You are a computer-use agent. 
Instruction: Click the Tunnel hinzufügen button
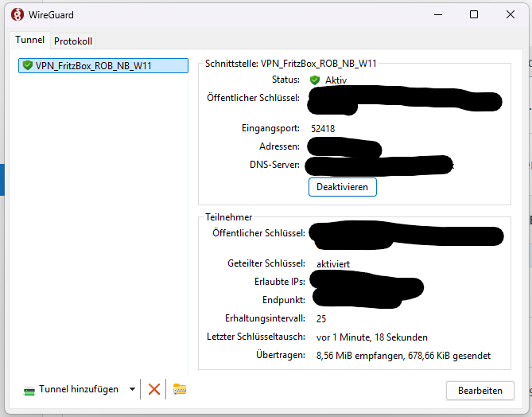click(71, 389)
